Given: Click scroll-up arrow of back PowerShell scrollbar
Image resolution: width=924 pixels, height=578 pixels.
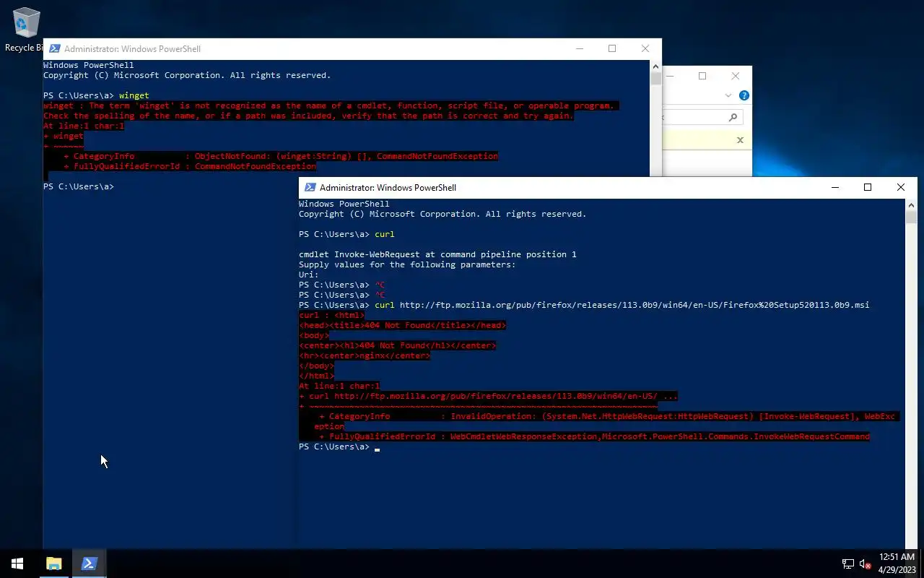Looking at the screenshot, I should (x=655, y=66).
